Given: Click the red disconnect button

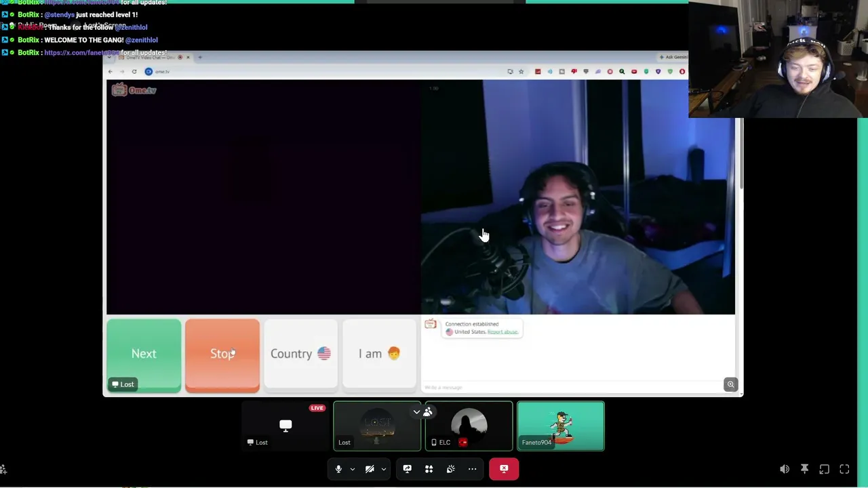Looking at the screenshot, I should [504, 469].
